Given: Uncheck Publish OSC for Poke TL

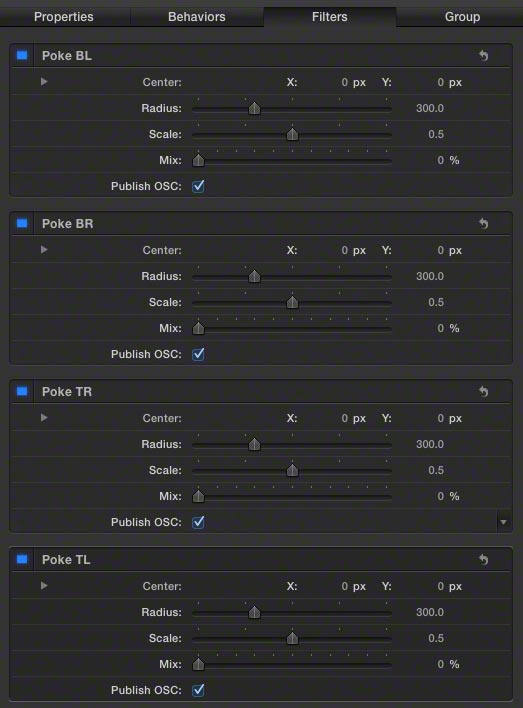Looking at the screenshot, I should tap(198, 690).
